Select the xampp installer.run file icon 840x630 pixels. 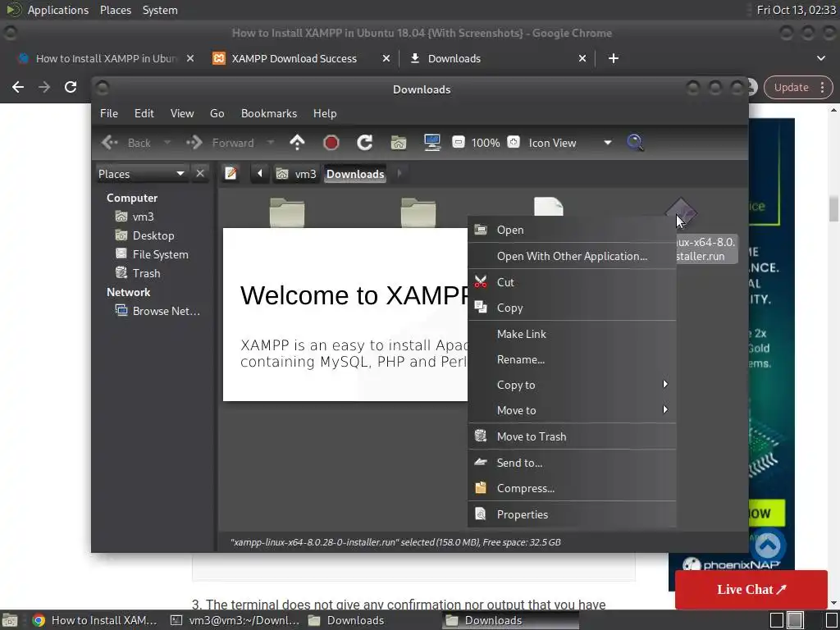[x=680, y=213]
